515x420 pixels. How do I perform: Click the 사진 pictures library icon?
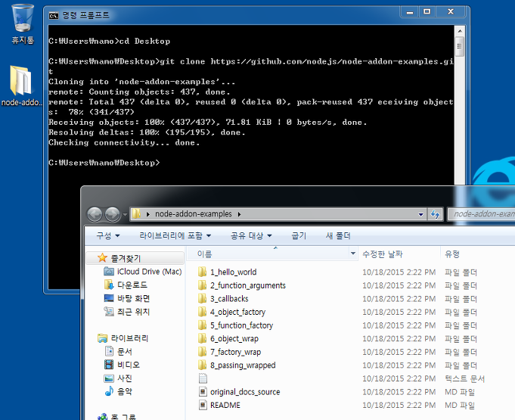109,378
